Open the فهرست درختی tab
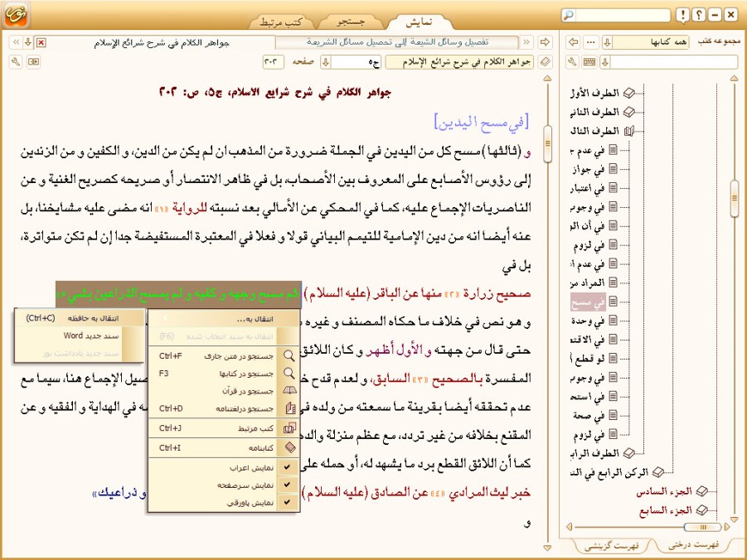This screenshot has width=747, height=560. click(694, 545)
